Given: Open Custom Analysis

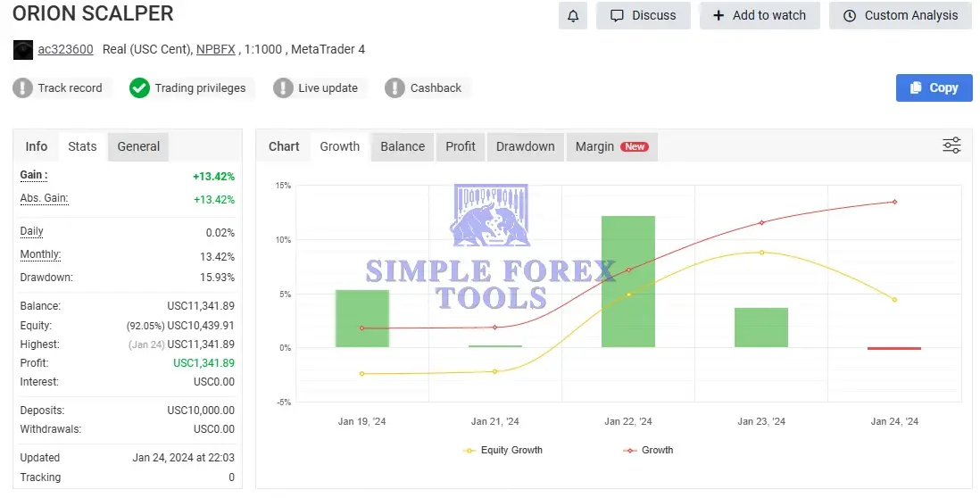Looking at the screenshot, I should (900, 15).
